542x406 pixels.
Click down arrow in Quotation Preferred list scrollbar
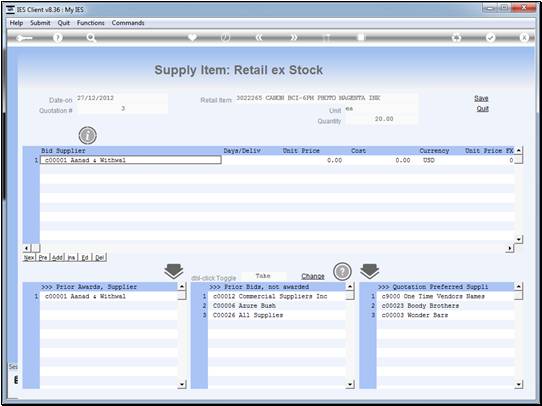tap(518, 384)
